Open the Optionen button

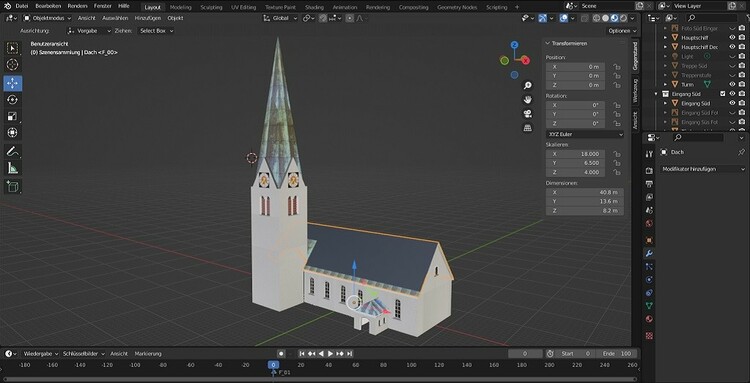point(622,31)
